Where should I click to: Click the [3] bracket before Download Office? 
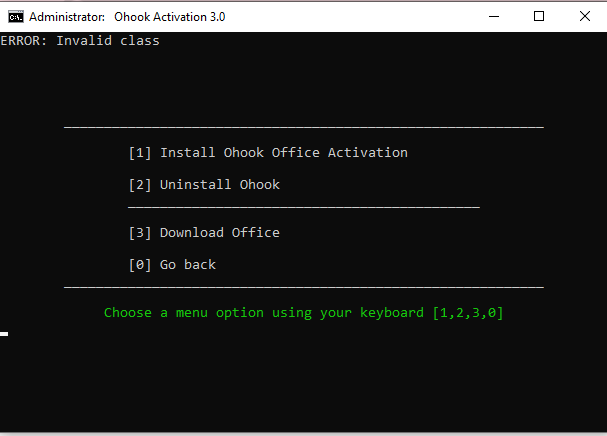pyautogui.click(x=140, y=233)
